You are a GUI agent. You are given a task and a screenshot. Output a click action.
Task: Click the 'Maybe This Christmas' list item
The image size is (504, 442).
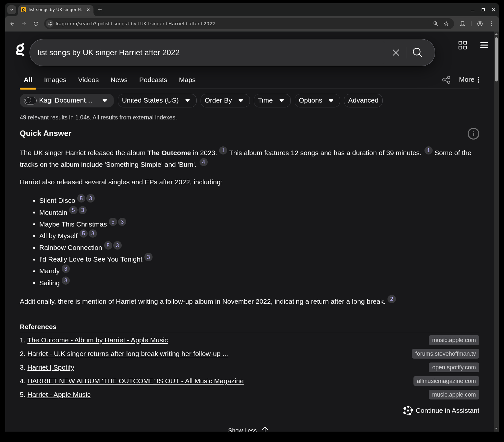(x=73, y=224)
